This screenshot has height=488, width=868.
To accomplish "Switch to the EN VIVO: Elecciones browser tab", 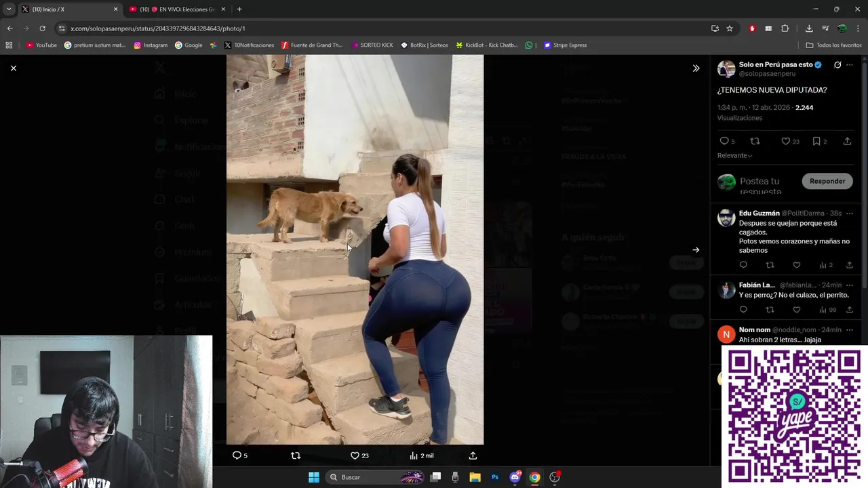I will [x=177, y=9].
